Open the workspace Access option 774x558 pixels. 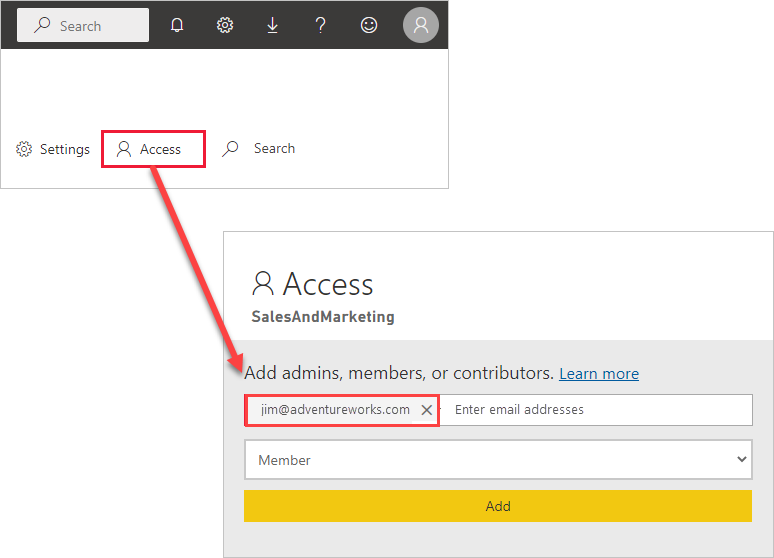click(x=154, y=149)
